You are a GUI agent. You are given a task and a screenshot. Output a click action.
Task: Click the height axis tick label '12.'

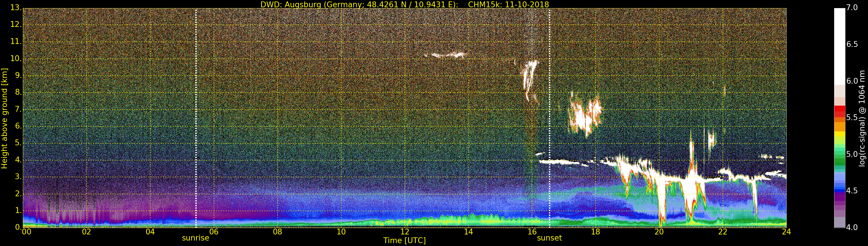point(16,25)
